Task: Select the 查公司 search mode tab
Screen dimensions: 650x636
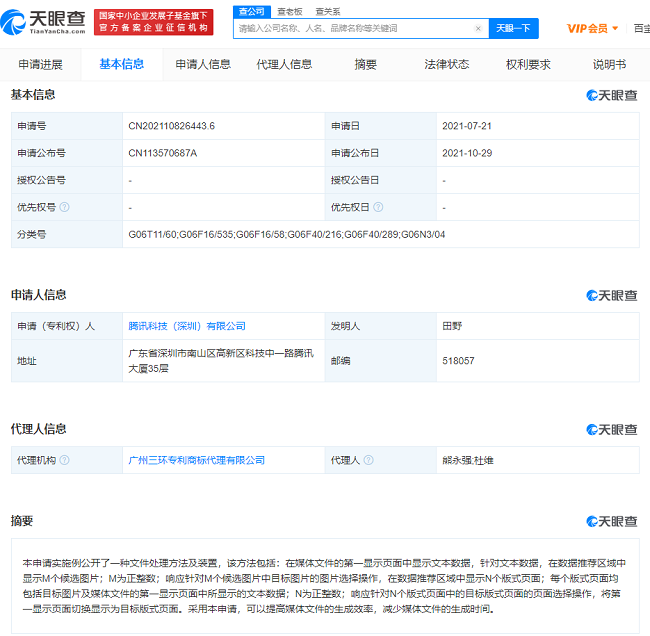Action: (x=251, y=10)
